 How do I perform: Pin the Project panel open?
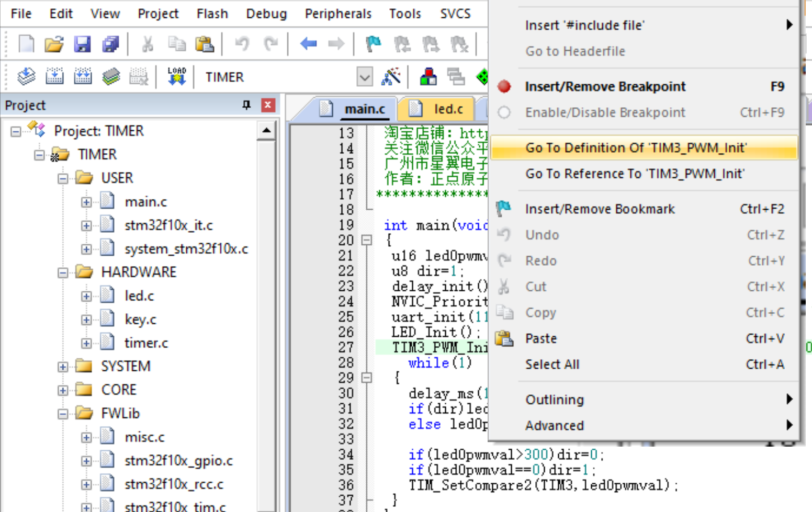246,105
